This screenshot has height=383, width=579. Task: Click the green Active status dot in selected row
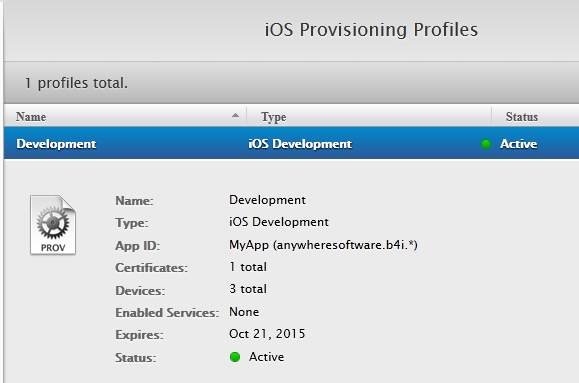coord(486,144)
